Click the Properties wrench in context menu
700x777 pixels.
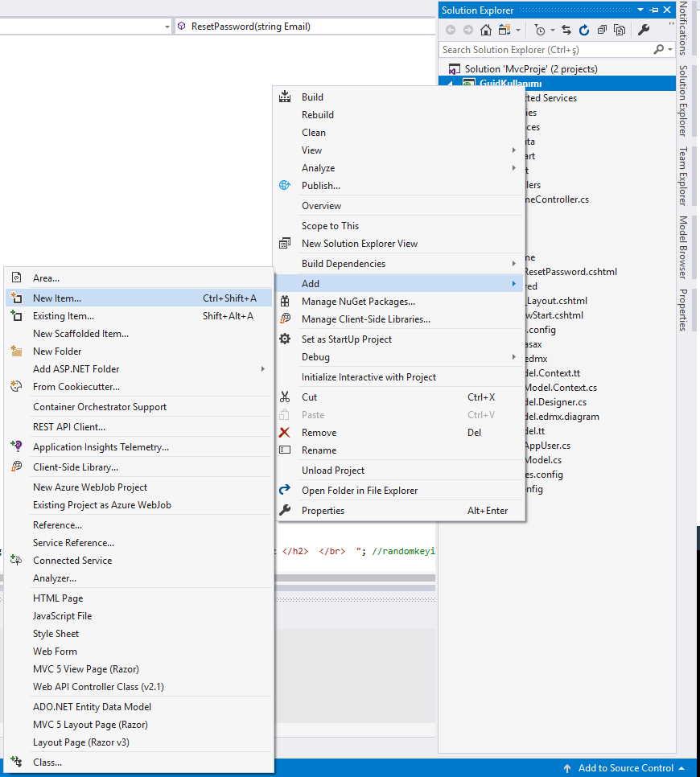pos(285,510)
